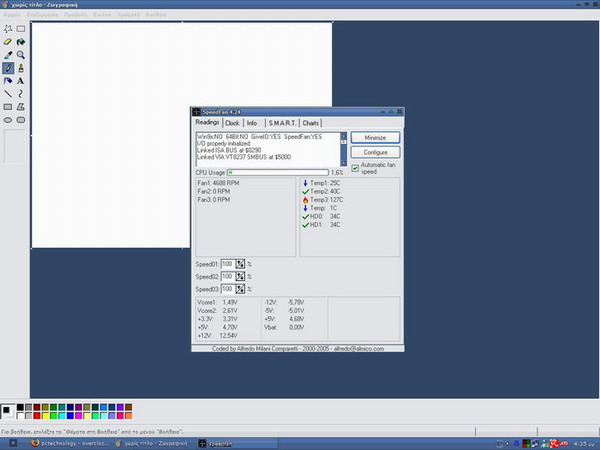
Task: Open the pctechnology Firefox taskbar button
Action: pyautogui.click(x=71, y=443)
